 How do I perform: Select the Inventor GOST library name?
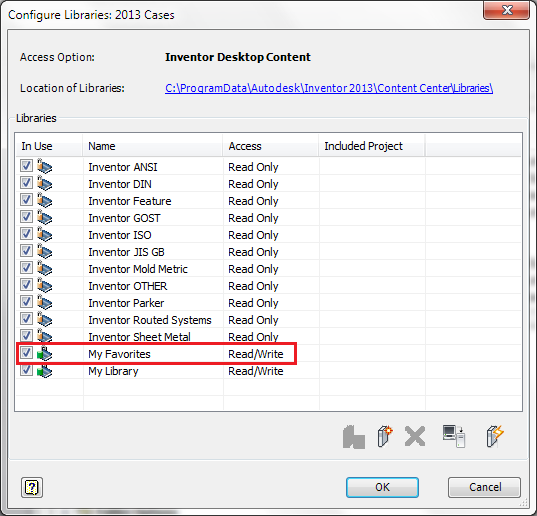coord(124,218)
